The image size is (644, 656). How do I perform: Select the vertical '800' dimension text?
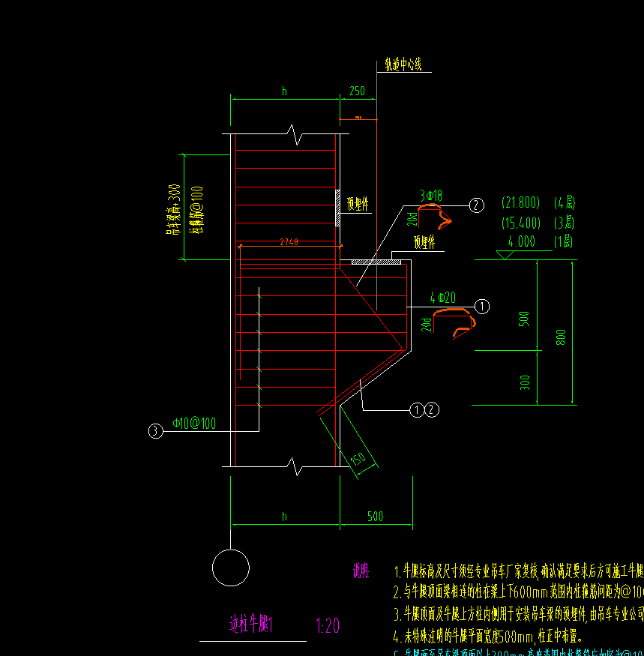[x=561, y=337]
